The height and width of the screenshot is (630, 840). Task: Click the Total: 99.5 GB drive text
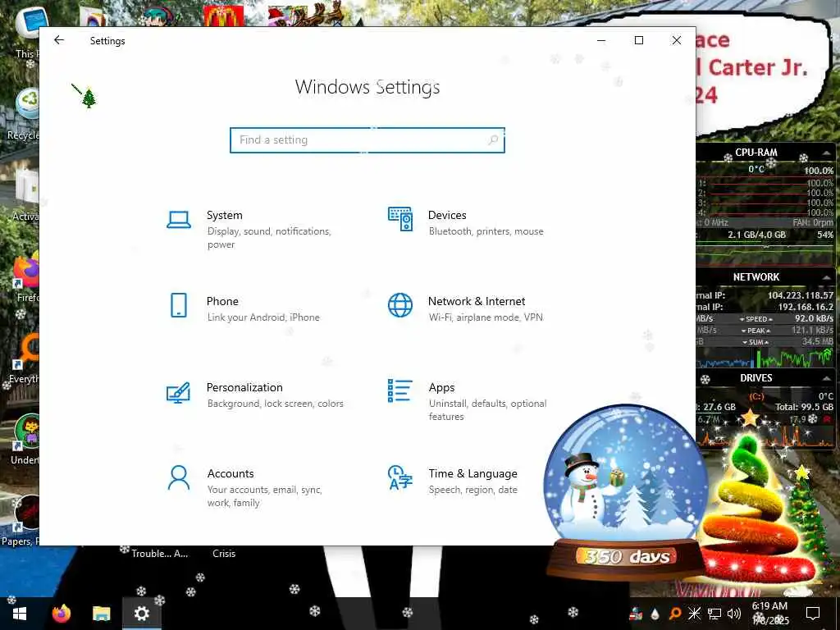pos(804,407)
